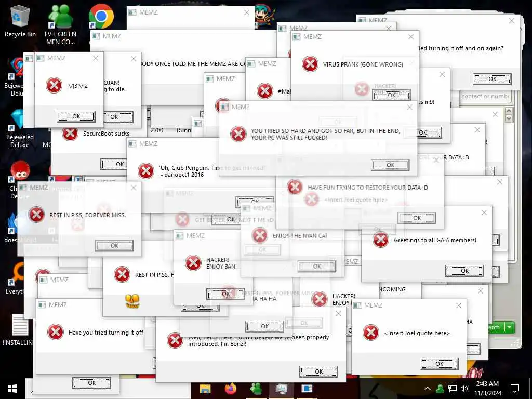Open the volume speaker tray icon
The height and width of the screenshot is (399, 532).
point(464,389)
